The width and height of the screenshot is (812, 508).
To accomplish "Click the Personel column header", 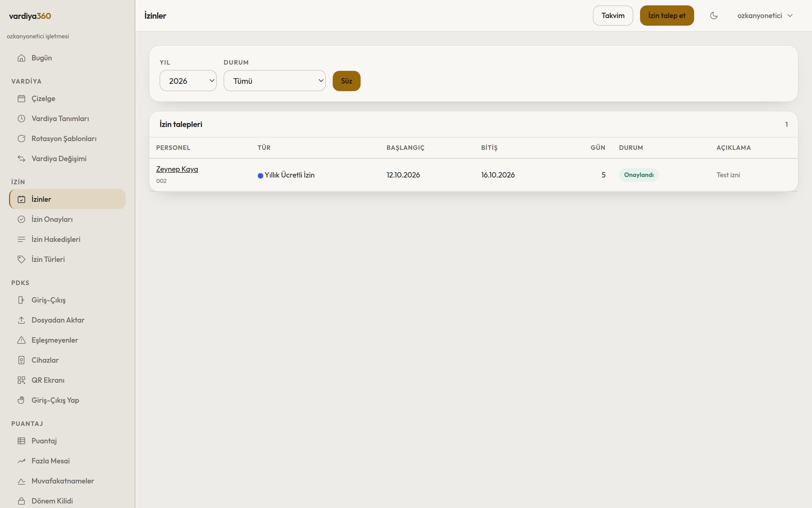I will (173, 148).
